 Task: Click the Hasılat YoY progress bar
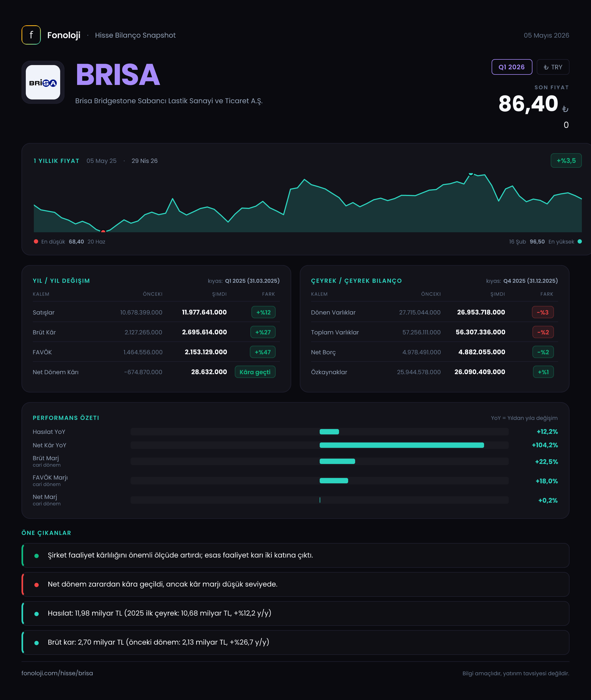click(x=320, y=432)
